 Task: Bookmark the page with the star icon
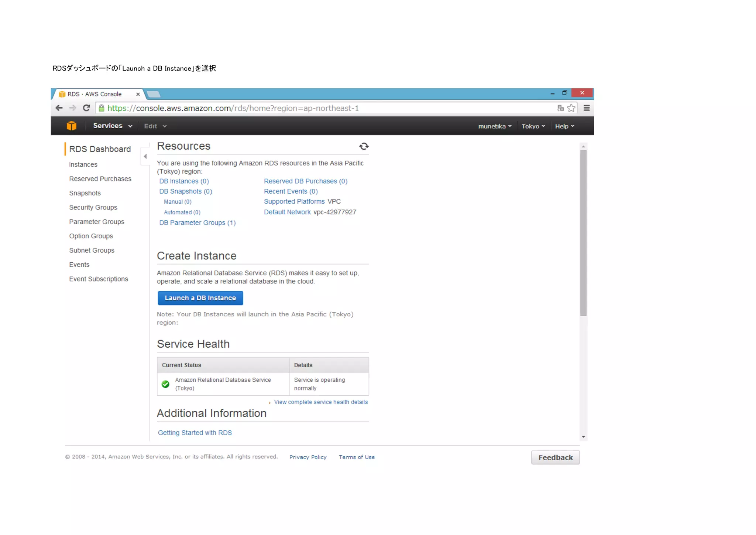[x=571, y=108]
